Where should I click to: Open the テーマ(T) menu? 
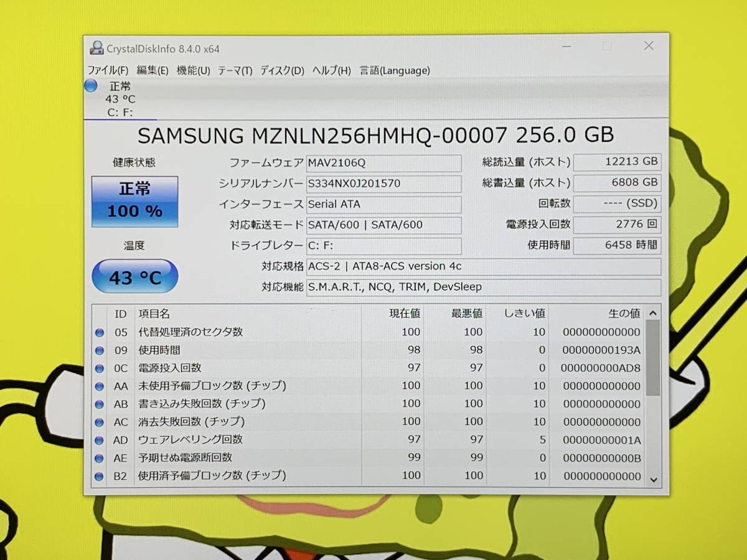pos(234,70)
